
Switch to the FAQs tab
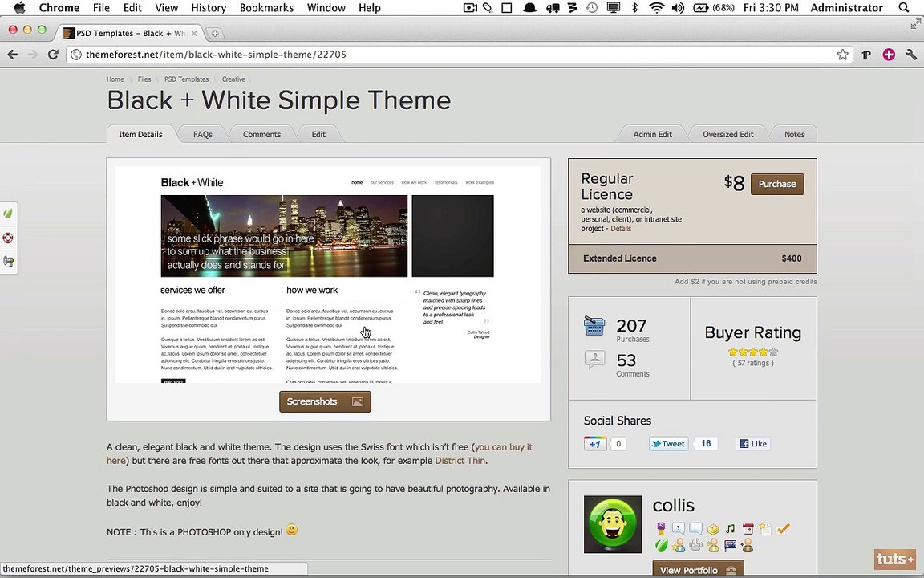click(203, 135)
